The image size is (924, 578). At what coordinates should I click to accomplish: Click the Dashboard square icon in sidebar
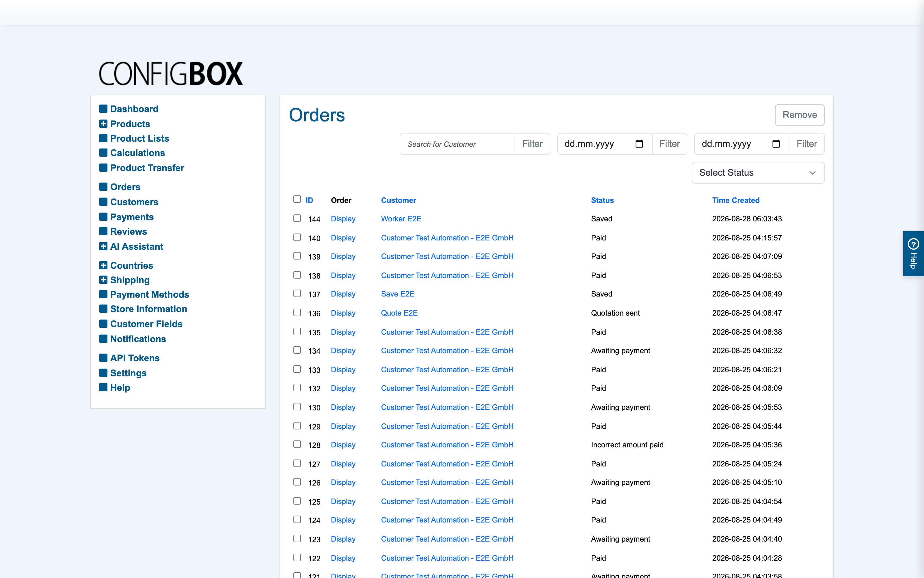pos(103,109)
